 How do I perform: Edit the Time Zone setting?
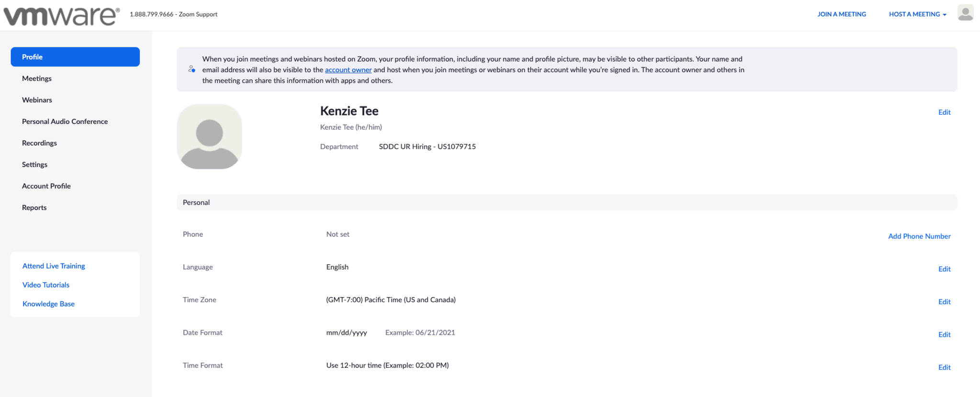point(944,302)
